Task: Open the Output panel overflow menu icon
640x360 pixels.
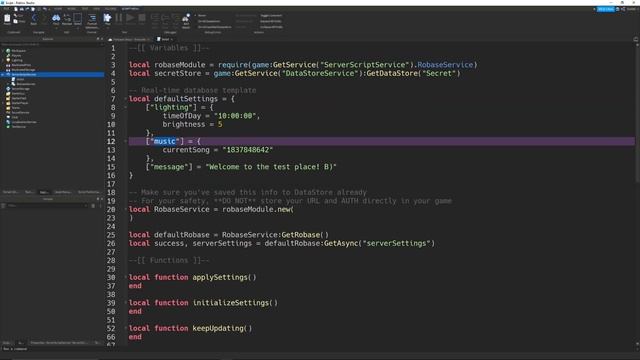Action: (x=100, y=206)
